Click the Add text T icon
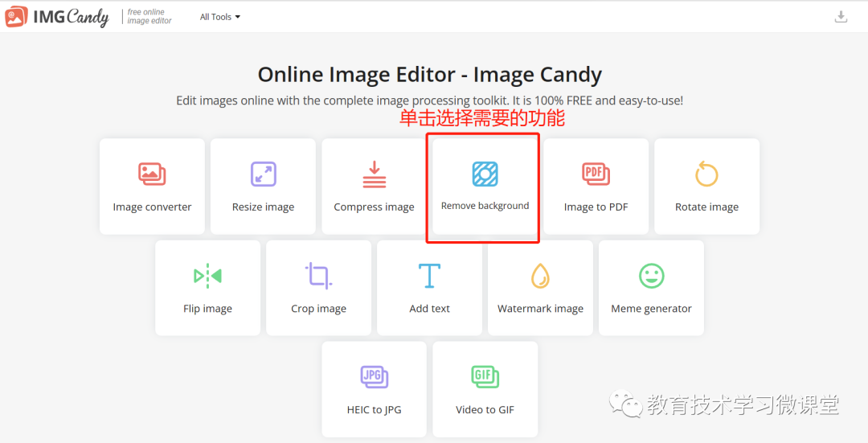 [x=429, y=275]
